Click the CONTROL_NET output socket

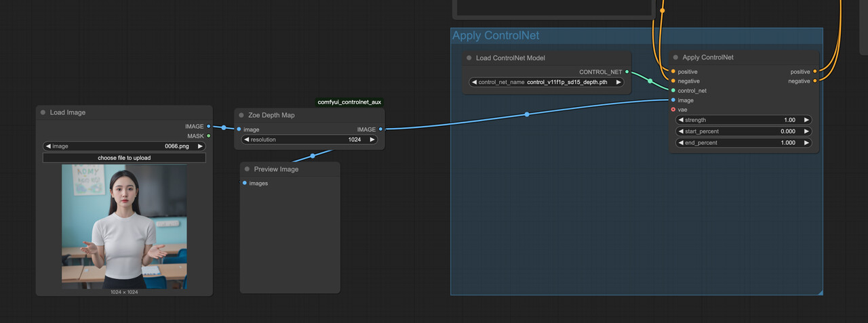click(627, 72)
